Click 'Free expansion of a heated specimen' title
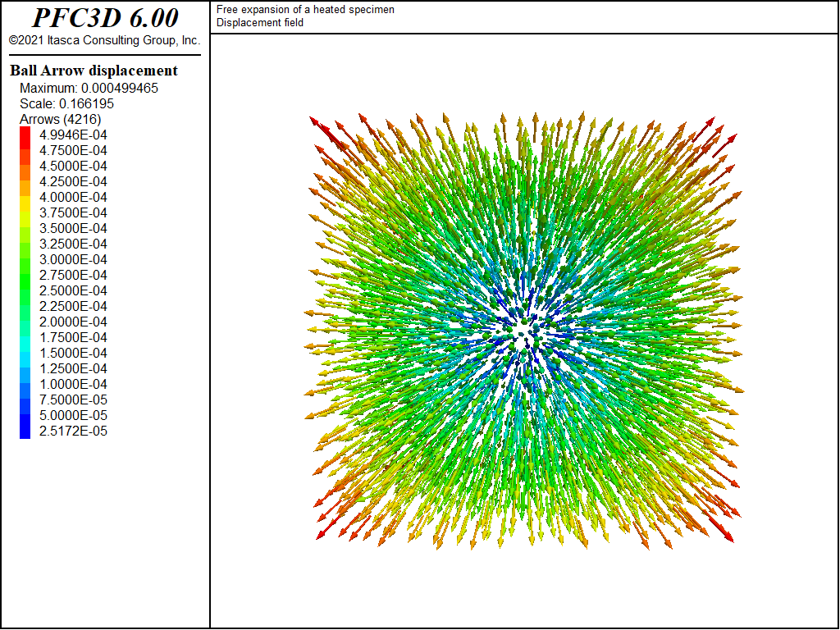This screenshot has width=840, height=630. (x=305, y=10)
